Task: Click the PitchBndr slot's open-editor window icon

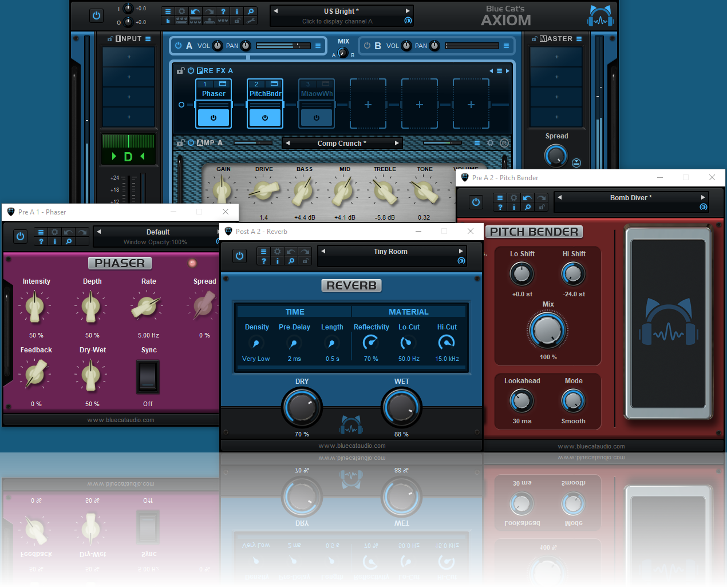Action: (274, 84)
